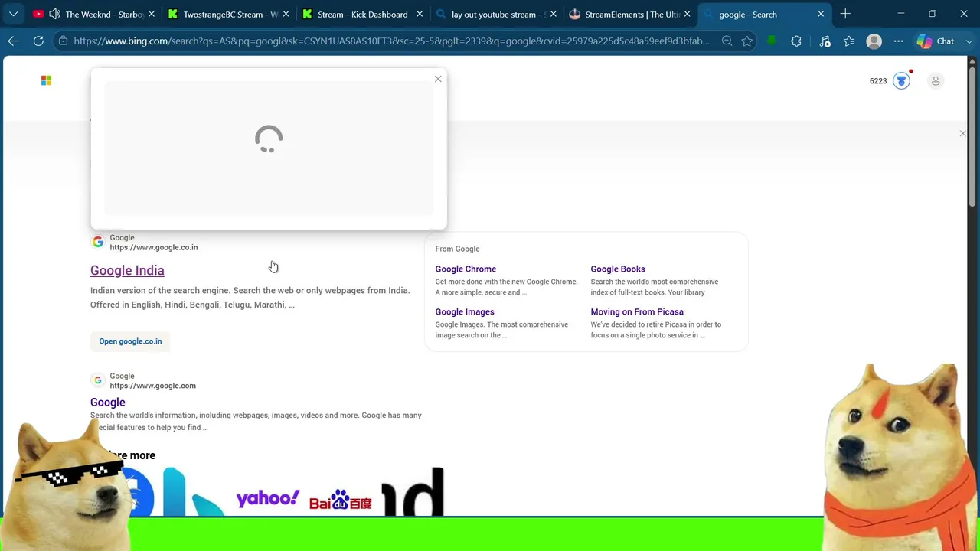
Task: Select the Baidu search engine logo
Action: (x=341, y=500)
